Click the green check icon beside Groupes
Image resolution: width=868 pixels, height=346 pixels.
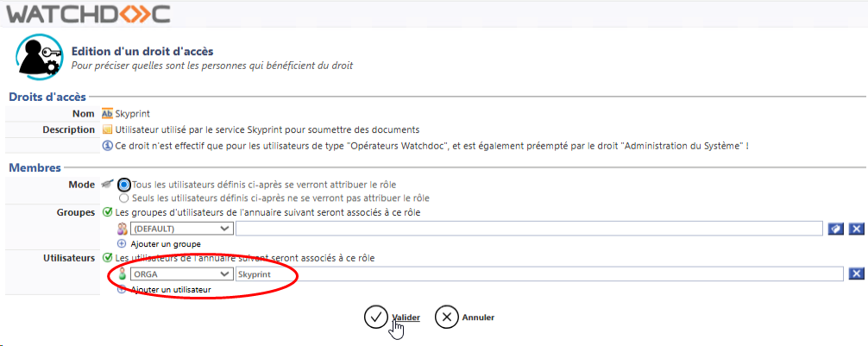tap(107, 212)
